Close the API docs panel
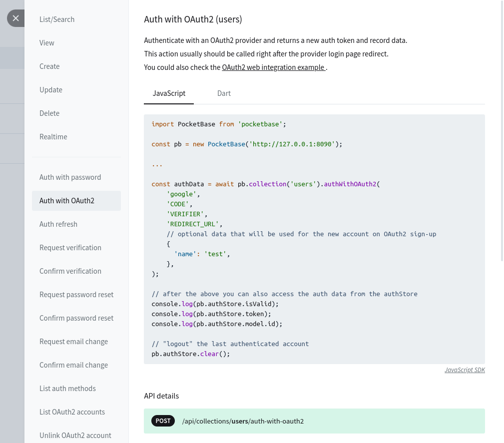The height and width of the screenshot is (443, 504). (15, 18)
